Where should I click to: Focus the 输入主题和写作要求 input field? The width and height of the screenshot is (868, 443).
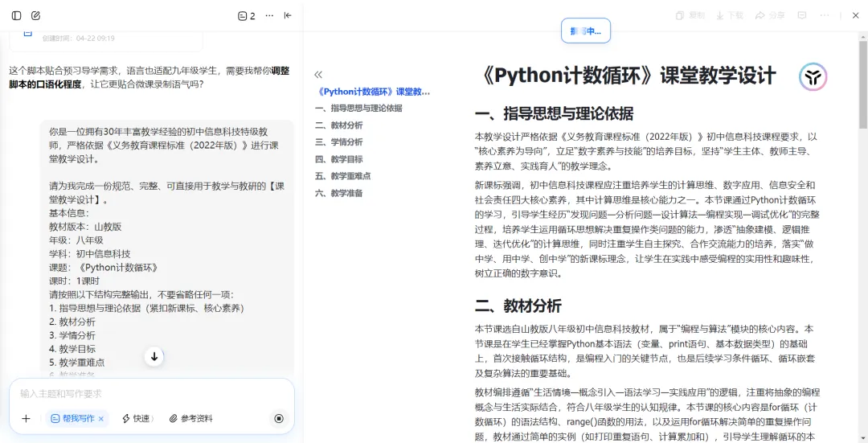click(x=152, y=394)
